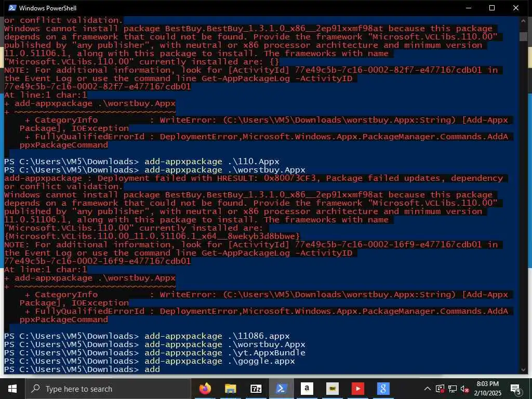532x399 pixels.
Task: Click the command 'add-appxpackage .\11086.appx'
Action: tap(217, 336)
